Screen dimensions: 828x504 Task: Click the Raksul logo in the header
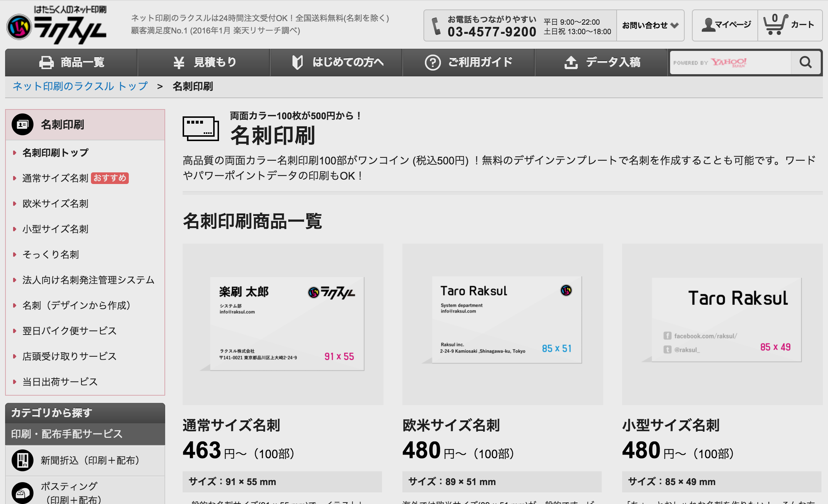57,24
